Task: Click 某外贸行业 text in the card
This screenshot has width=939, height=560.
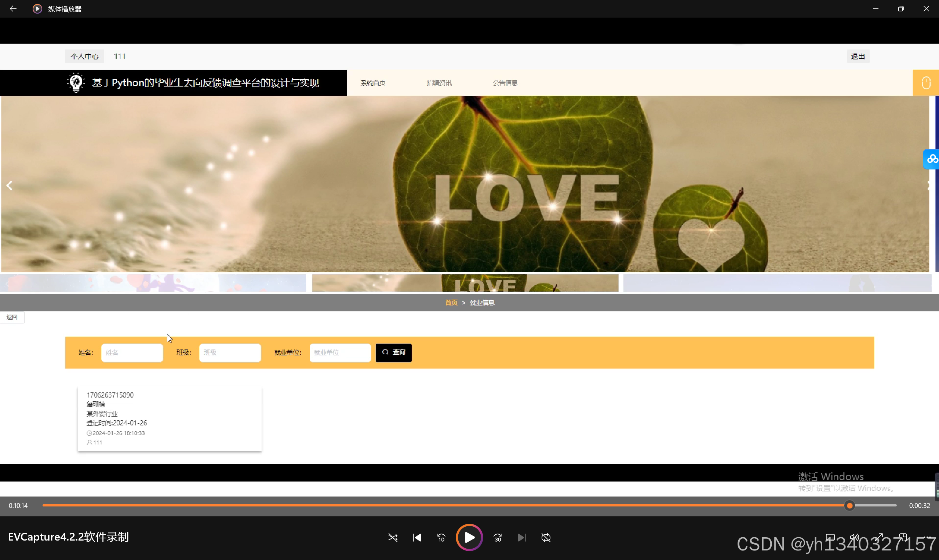Action: click(x=102, y=414)
